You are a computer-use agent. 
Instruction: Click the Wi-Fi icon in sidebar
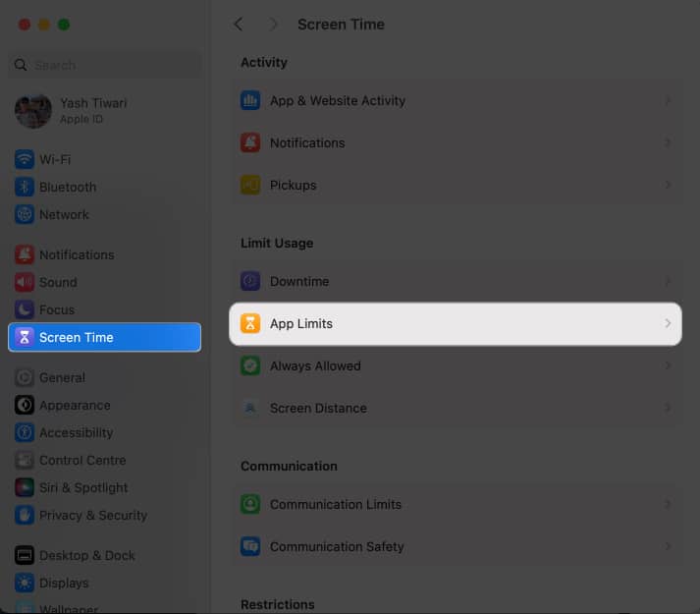[x=25, y=159]
